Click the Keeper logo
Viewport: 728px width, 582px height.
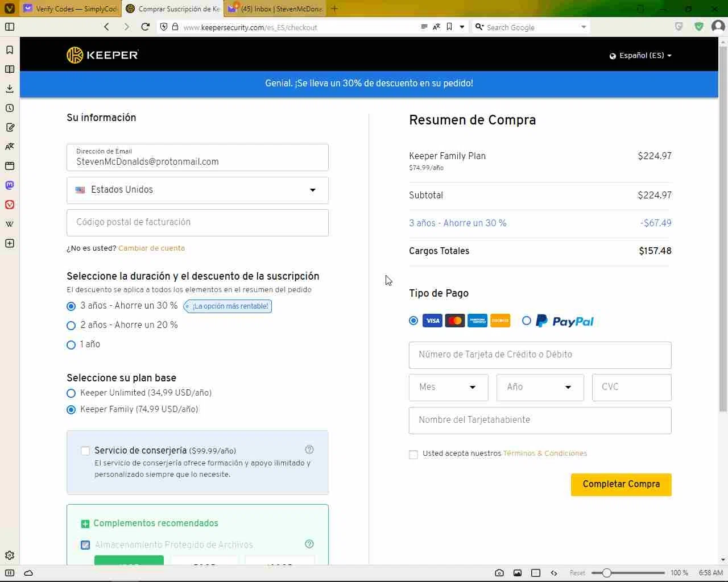(102, 55)
